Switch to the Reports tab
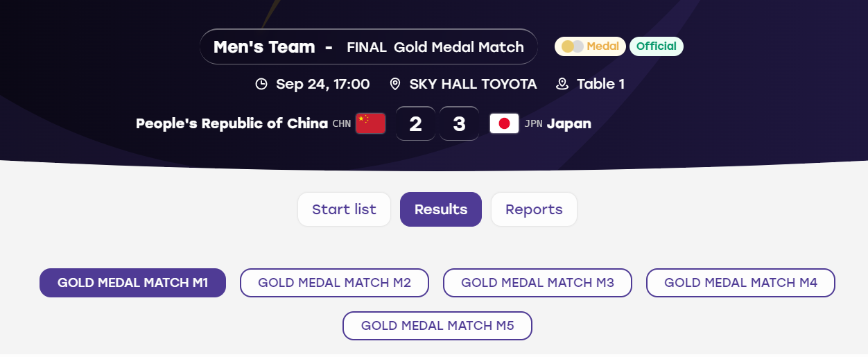 (x=534, y=209)
